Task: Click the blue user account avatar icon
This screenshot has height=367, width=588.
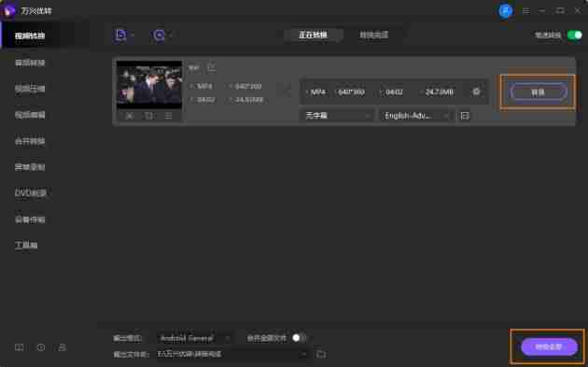Action: [x=506, y=11]
